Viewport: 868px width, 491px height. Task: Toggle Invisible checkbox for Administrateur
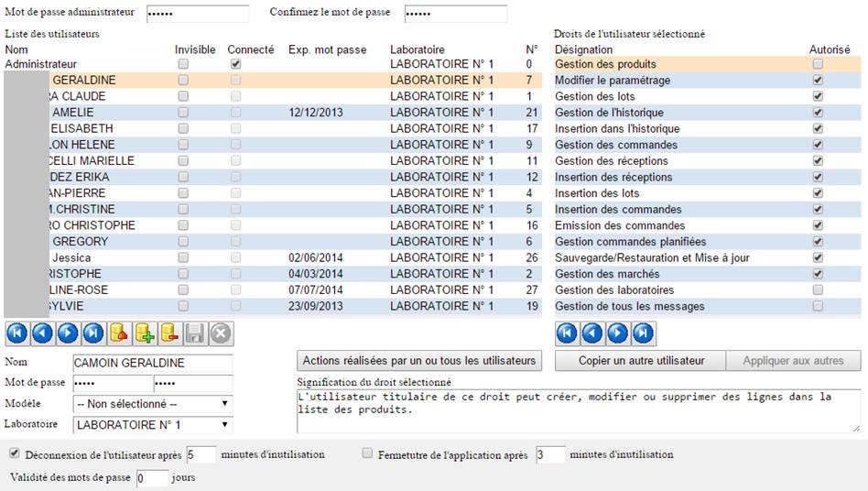pos(183,64)
